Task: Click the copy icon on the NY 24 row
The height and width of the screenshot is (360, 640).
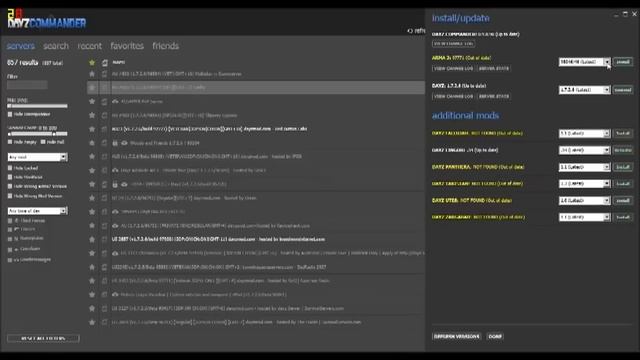Action: click(x=104, y=198)
